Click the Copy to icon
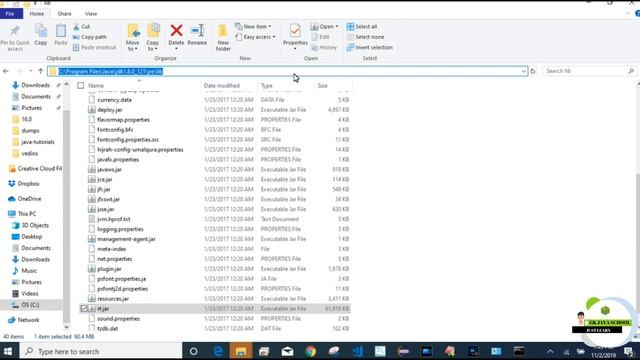 [153, 31]
